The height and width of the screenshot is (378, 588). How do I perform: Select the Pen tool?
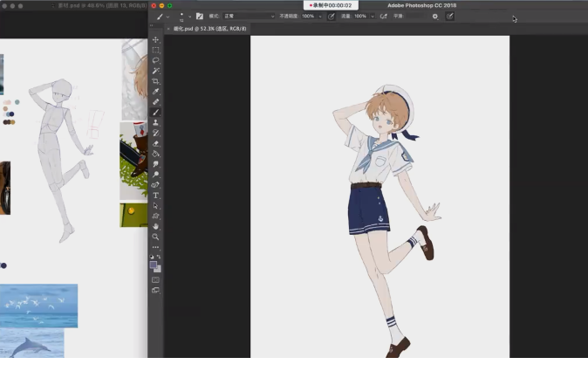tap(155, 185)
